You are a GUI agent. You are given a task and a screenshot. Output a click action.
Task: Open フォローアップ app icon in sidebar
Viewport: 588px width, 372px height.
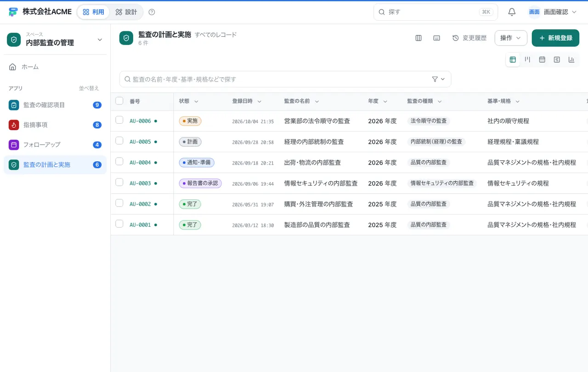pos(14,144)
